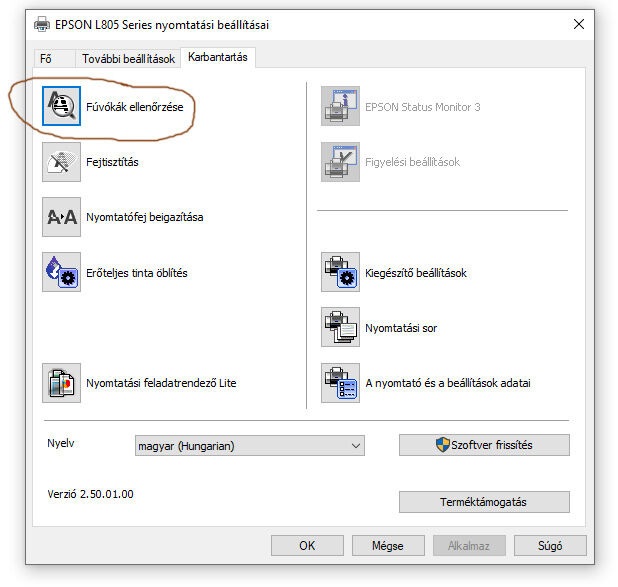618x587 pixels.
Task: Click the Terméktámogatás button
Action: [x=484, y=502]
